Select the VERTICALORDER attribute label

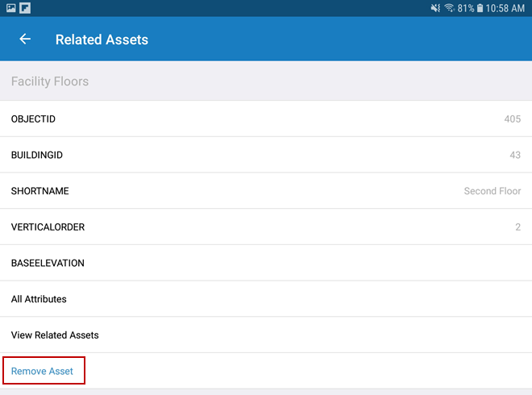click(48, 227)
